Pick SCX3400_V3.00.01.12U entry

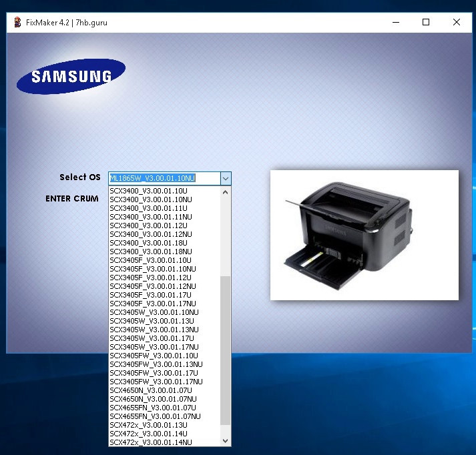(x=164, y=225)
